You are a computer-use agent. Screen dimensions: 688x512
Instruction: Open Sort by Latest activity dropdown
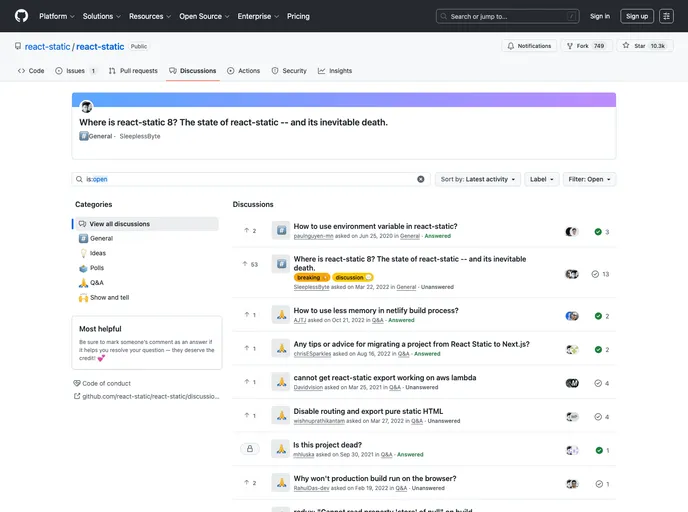(x=478, y=179)
